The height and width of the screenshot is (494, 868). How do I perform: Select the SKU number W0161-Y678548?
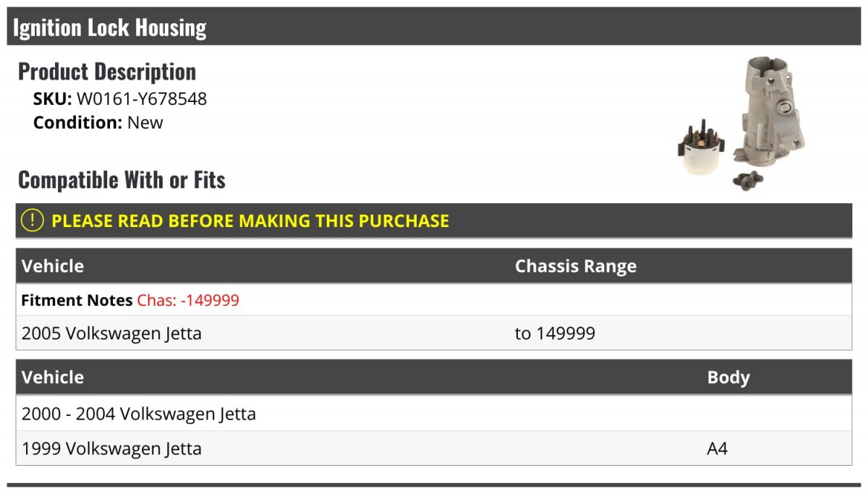pyautogui.click(x=142, y=99)
